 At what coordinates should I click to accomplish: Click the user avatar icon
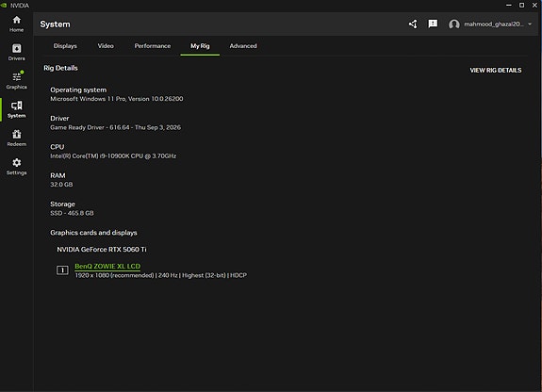tap(453, 24)
